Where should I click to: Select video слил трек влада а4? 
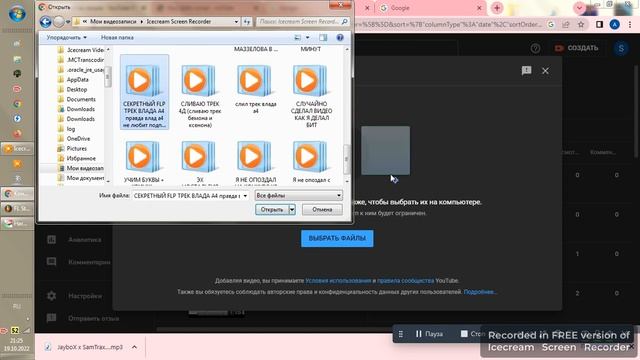(256, 90)
